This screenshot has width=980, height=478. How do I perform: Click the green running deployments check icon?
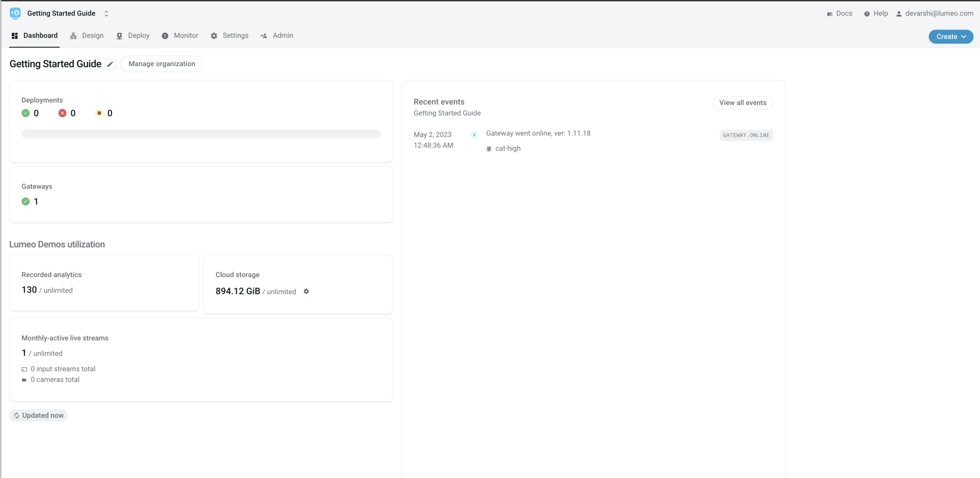(x=26, y=113)
